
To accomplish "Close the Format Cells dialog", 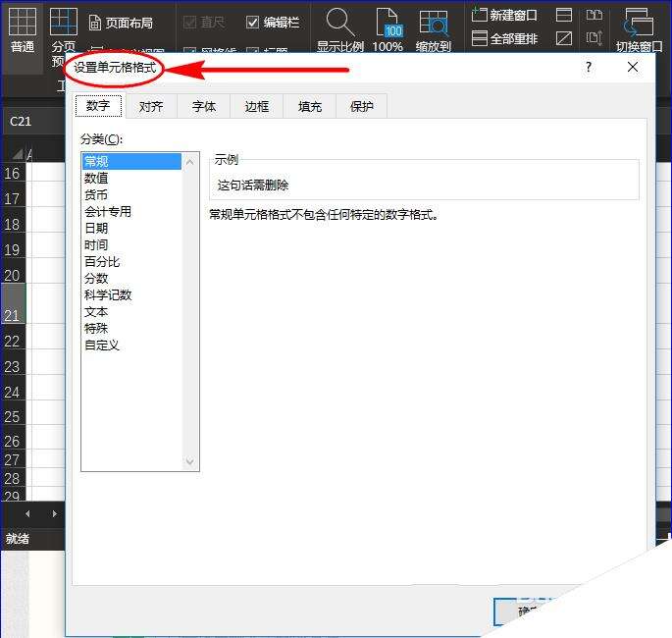I will [633, 67].
